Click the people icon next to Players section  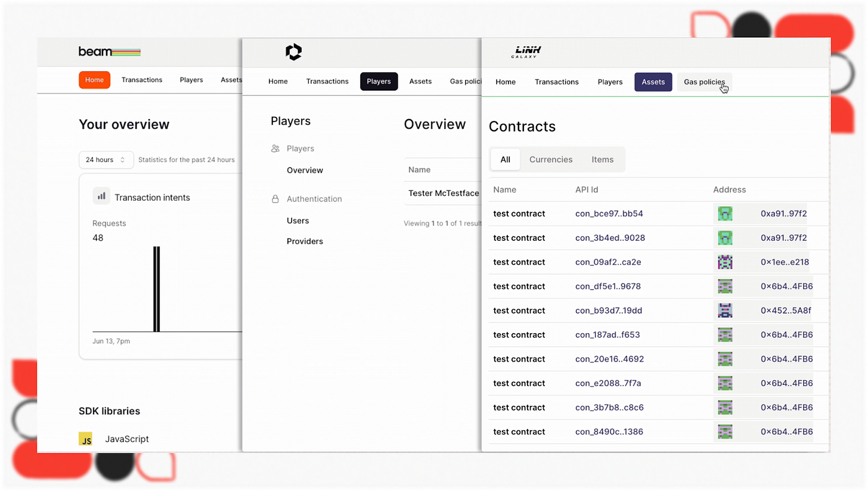275,148
